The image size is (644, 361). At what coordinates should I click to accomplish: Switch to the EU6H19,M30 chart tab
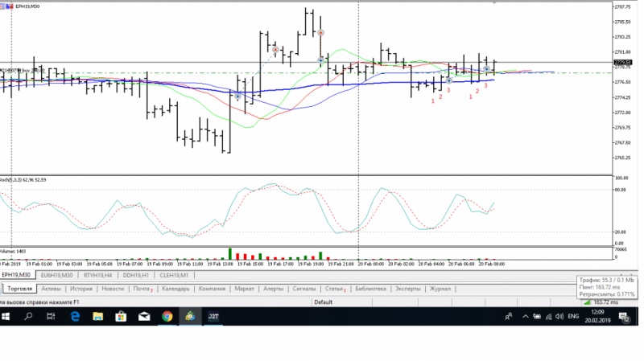click(x=56, y=275)
